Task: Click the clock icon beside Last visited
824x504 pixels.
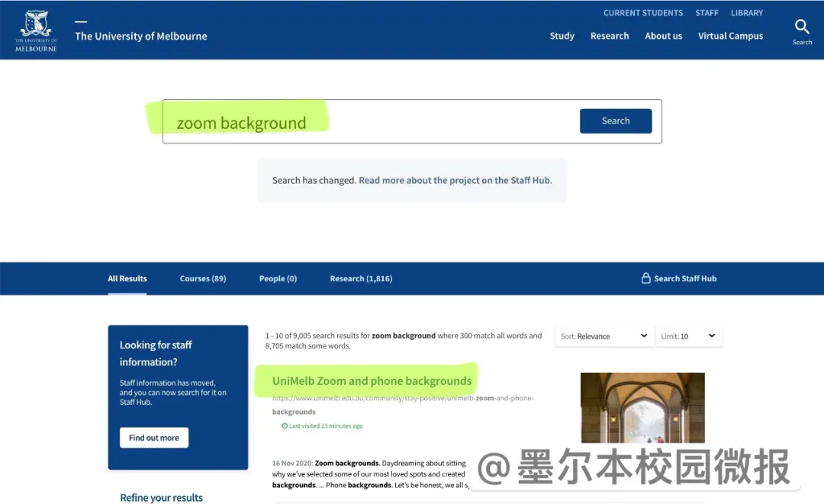Action: click(x=285, y=425)
